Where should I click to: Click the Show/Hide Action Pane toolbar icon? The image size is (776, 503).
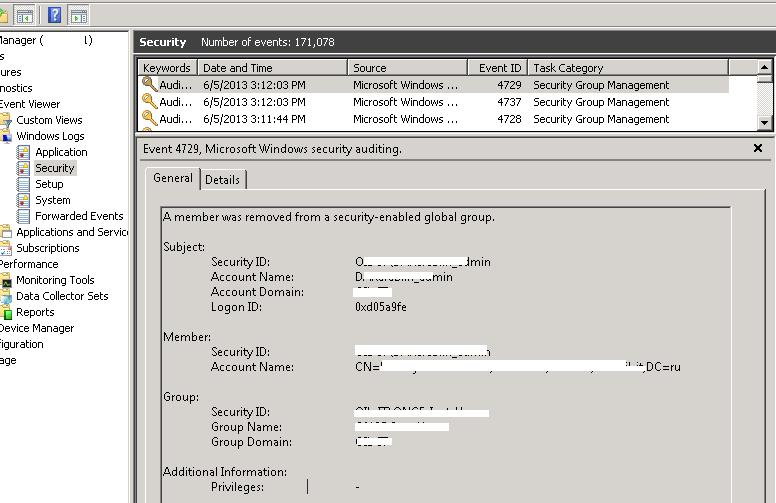tap(78, 14)
